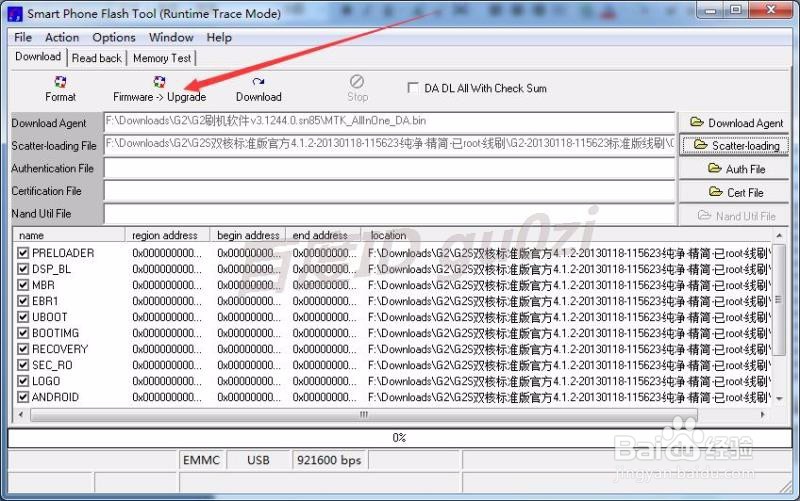Start flashing with the Download icon
800x501 pixels.
[x=258, y=82]
